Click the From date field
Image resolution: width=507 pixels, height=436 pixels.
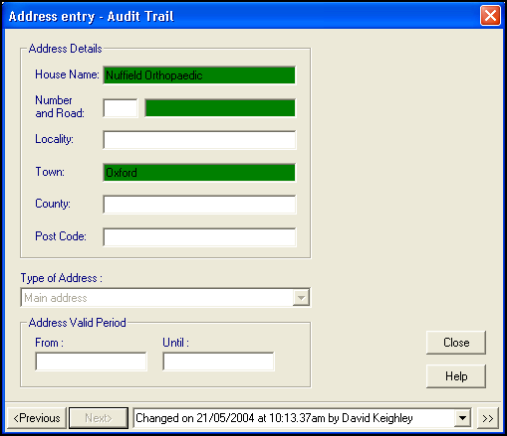91,361
